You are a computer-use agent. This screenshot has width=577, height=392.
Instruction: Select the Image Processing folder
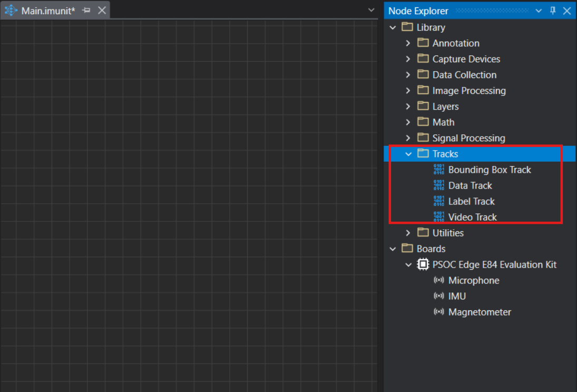(468, 91)
